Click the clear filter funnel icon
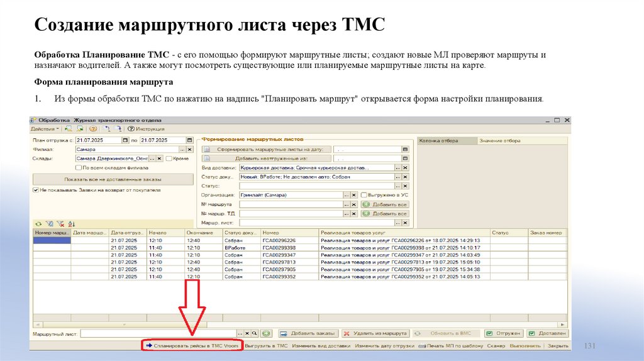Viewport: 644px width, 361px height. [x=61, y=224]
